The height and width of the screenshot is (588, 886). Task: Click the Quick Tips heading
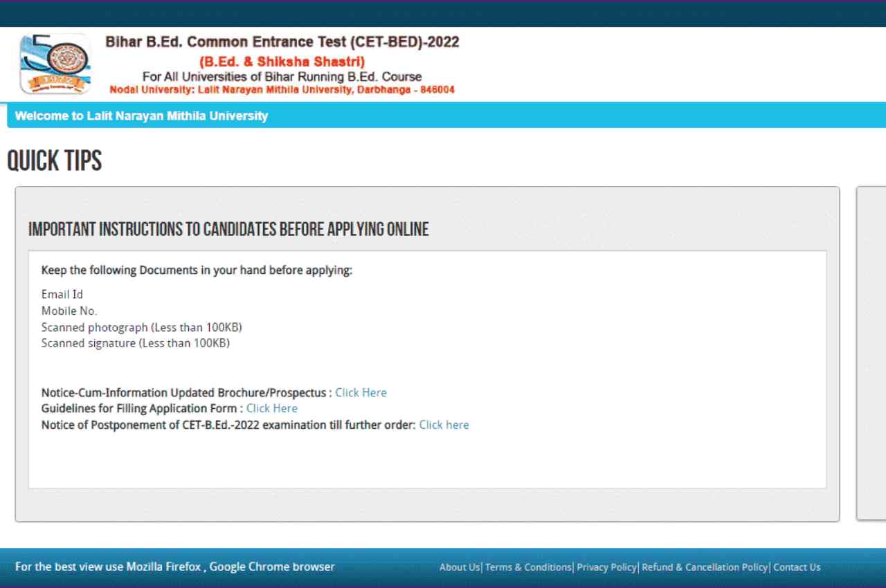[55, 161]
